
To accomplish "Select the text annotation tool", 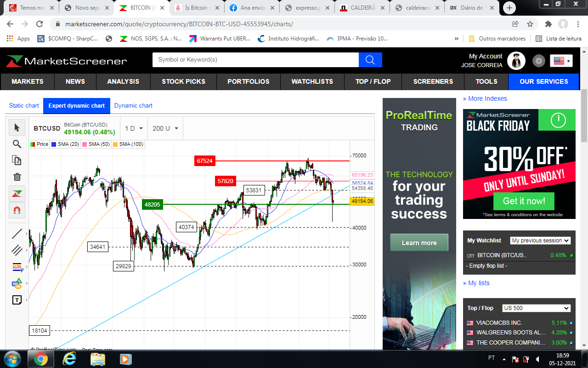I will [17, 300].
